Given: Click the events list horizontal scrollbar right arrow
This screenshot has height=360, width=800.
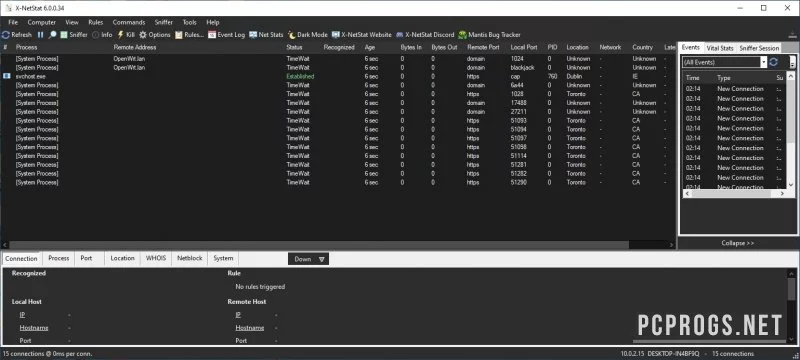Looking at the screenshot, I should 783,194.
